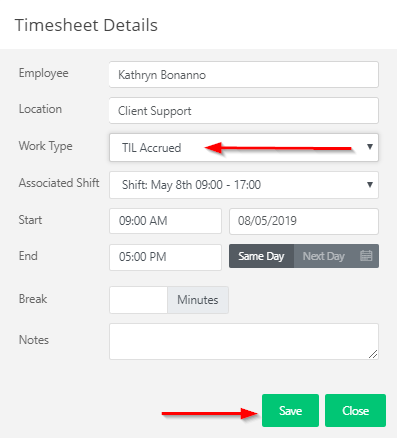397x438 pixels.
Task: Switch to the Next Day option
Action: click(324, 256)
